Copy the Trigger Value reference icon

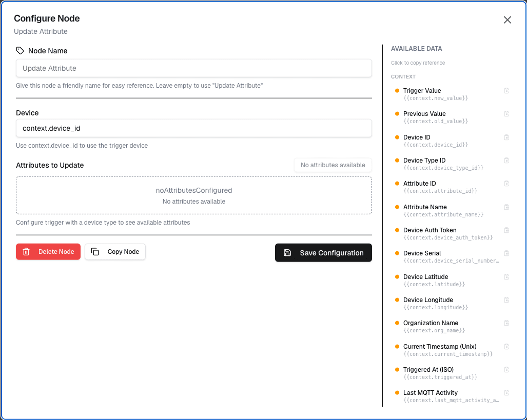(506, 91)
